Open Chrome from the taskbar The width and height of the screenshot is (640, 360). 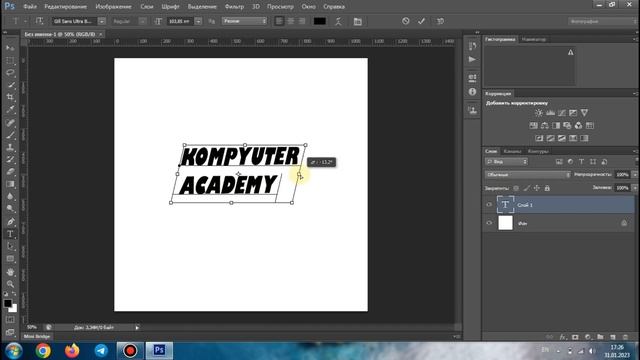point(43,351)
